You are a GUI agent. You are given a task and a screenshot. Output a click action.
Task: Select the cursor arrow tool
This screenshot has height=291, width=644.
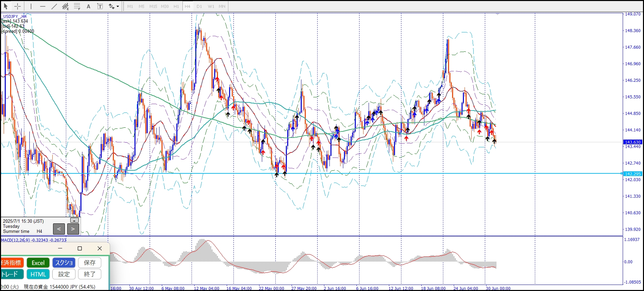point(6,6)
